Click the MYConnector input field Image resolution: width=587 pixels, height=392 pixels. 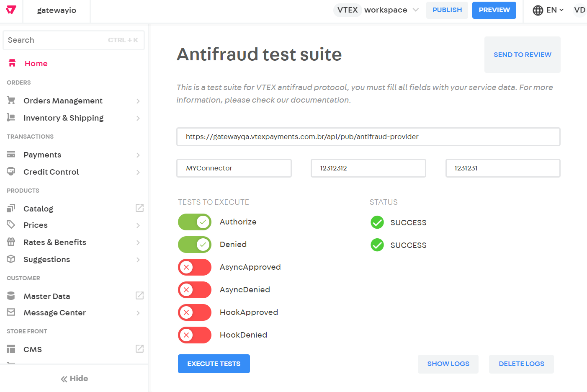(234, 168)
